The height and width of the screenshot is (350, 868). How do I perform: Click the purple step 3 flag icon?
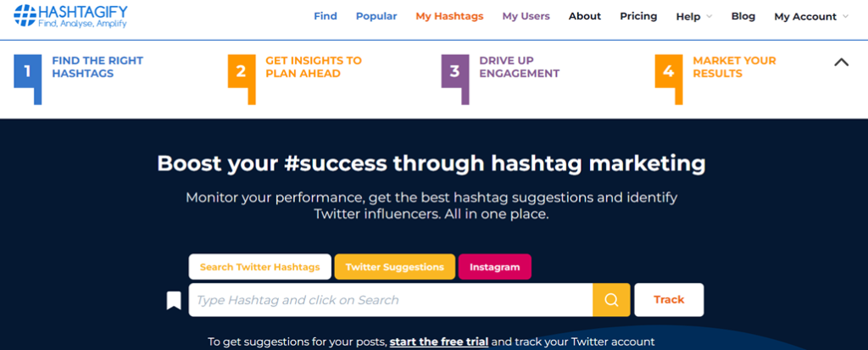coord(455,79)
